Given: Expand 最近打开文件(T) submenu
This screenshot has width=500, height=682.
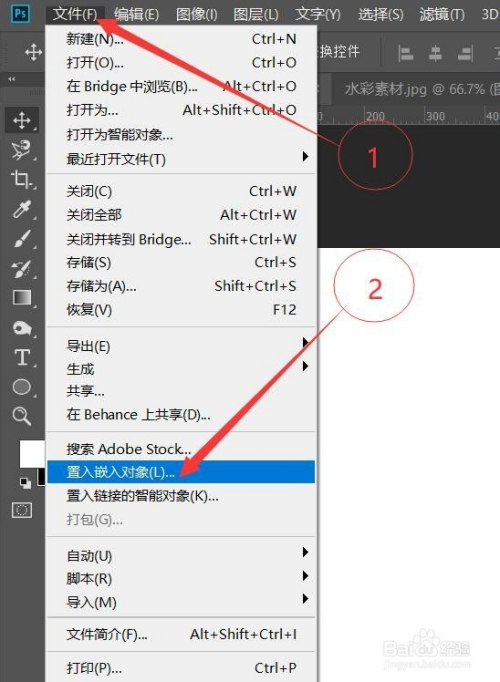Looking at the screenshot, I should click(181, 159).
